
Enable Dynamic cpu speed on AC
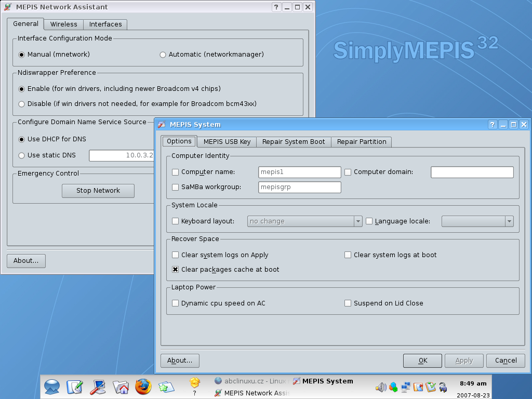(176, 303)
